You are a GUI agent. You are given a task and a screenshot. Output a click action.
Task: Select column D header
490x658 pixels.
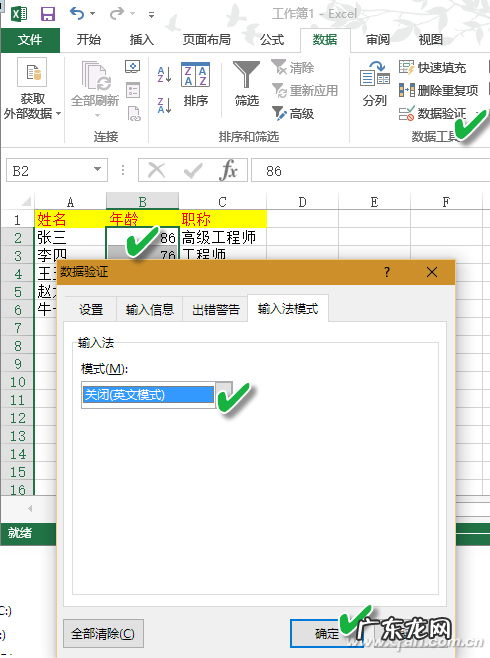pyautogui.click(x=302, y=202)
